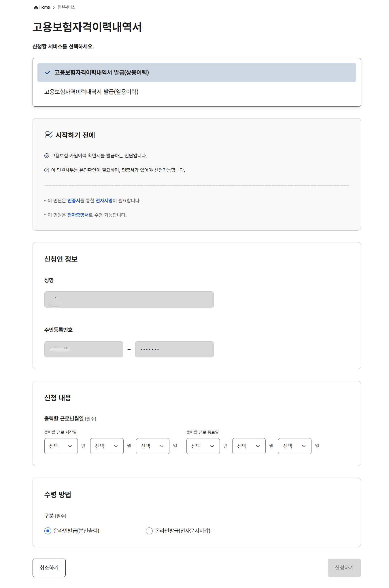Click the masked 주민등록번호 back-digits field
The height and width of the screenshot is (588, 389).
click(174, 349)
